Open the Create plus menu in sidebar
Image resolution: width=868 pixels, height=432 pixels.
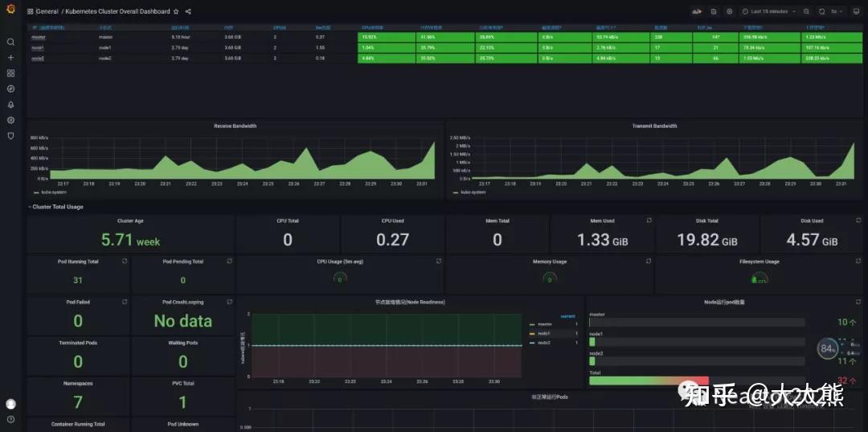[x=10, y=58]
